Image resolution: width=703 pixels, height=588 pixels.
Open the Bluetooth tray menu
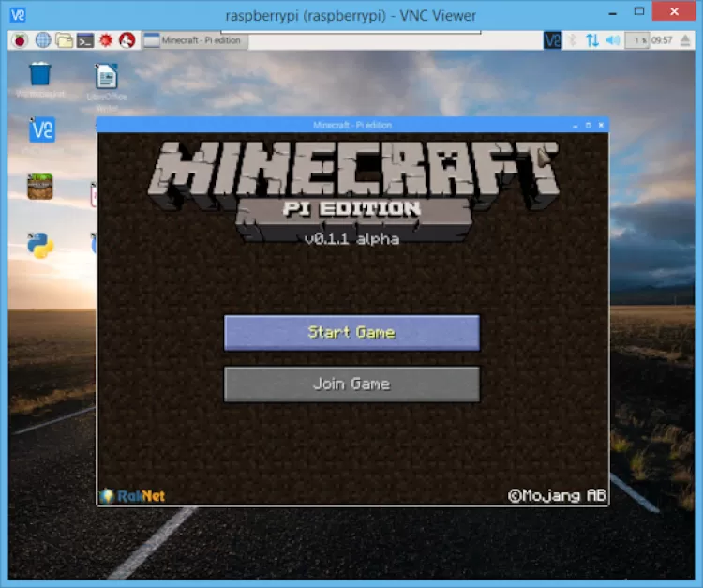pos(573,40)
